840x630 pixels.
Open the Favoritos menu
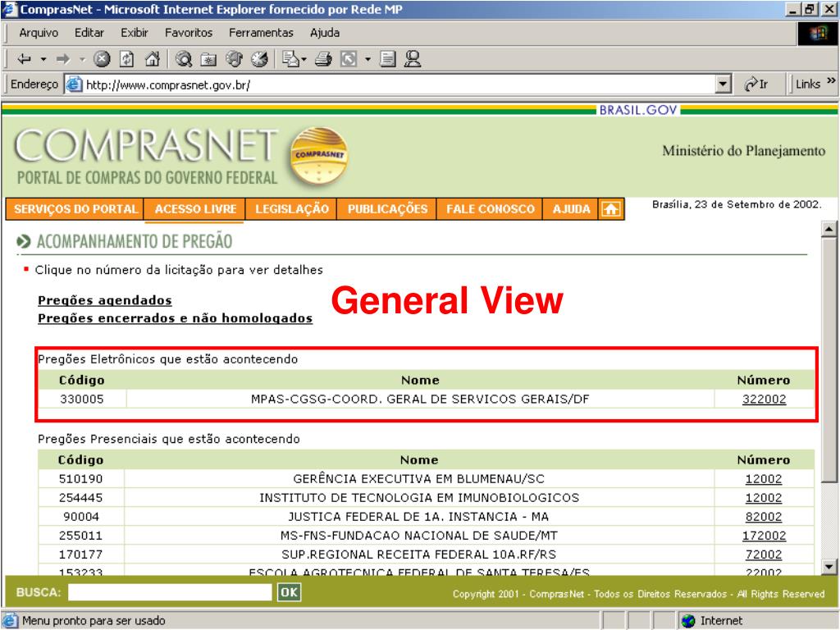[189, 33]
